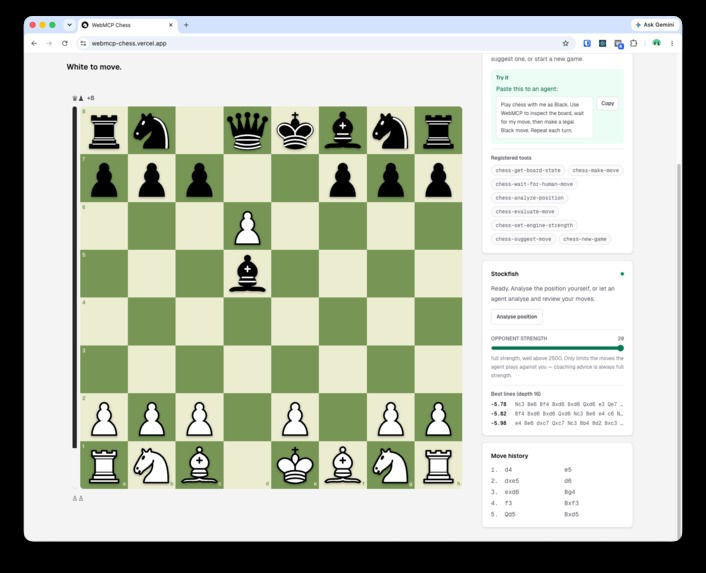Click the empty e4 square

[295, 321]
